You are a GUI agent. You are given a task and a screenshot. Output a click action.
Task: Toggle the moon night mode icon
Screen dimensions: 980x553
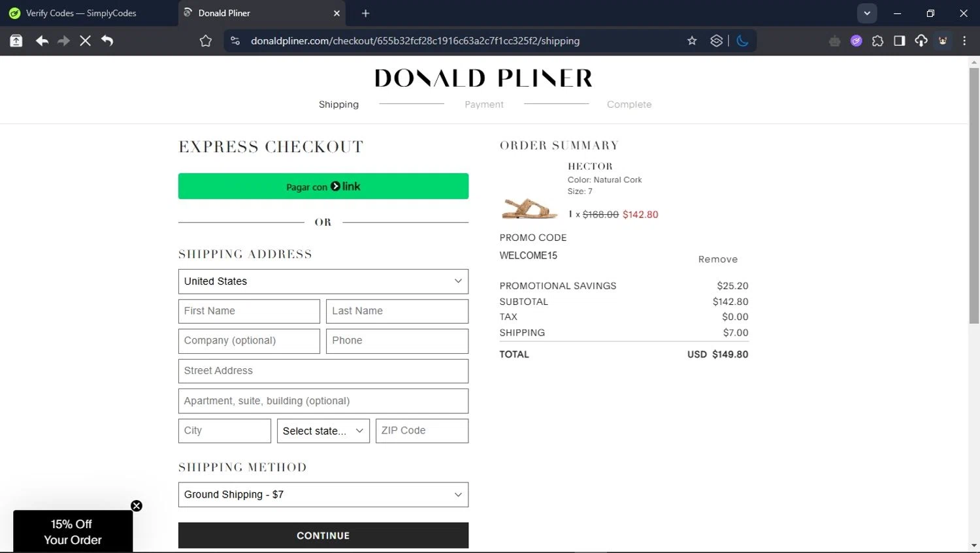(x=742, y=40)
